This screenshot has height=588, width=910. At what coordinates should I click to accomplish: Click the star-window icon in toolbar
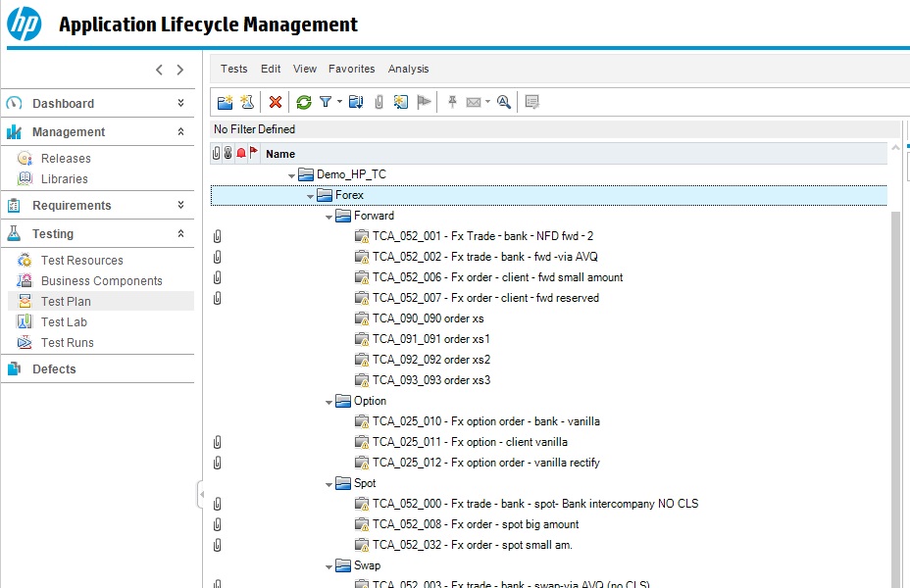400,102
